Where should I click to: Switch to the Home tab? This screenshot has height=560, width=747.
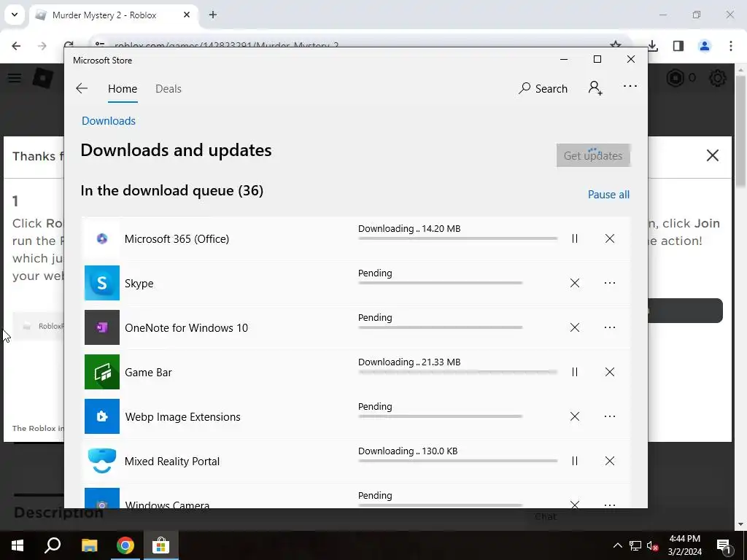[123, 89]
